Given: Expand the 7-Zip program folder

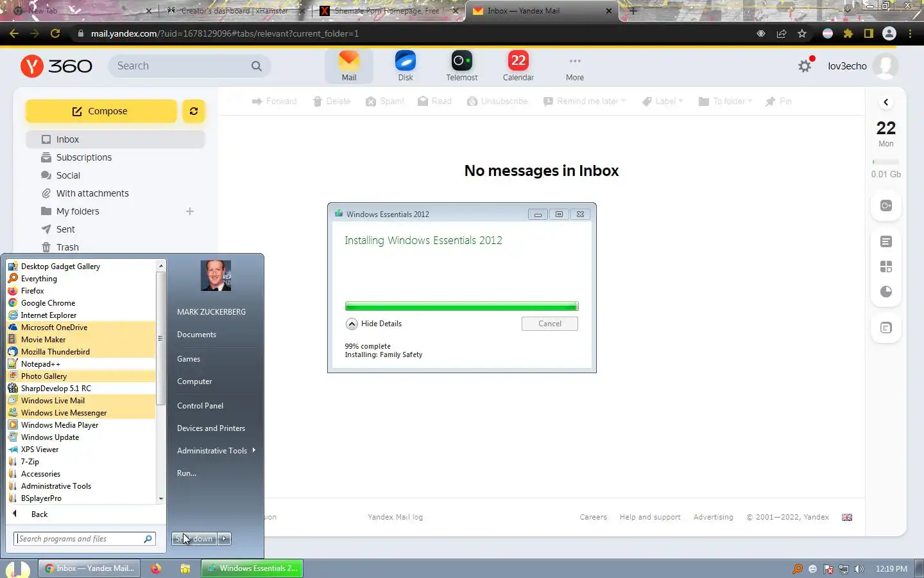Looking at the screenshot, I should tap(81, 462).
